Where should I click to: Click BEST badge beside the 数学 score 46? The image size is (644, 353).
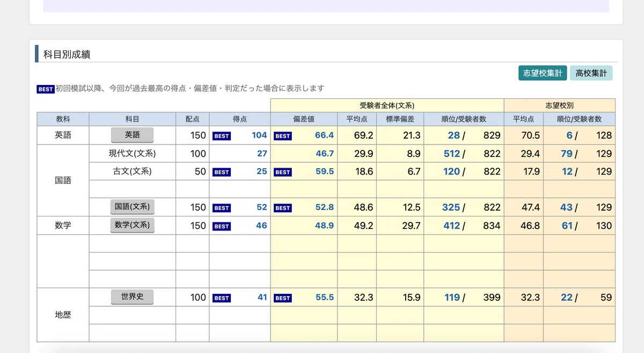tap(222, 226)
